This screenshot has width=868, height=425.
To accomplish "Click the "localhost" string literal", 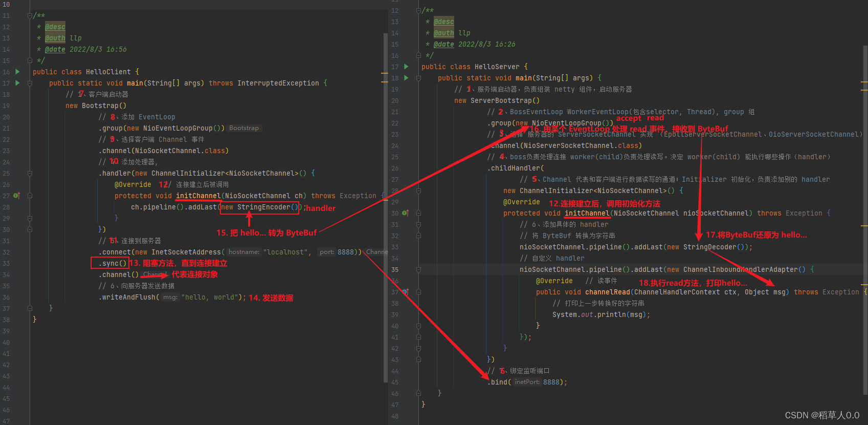I will pyautogui.click(x=285, y=252).
